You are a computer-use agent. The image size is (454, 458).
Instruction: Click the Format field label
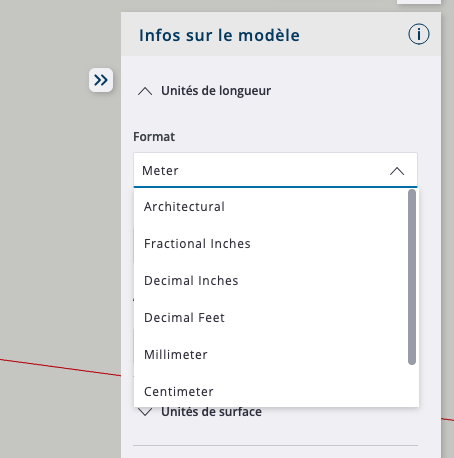[154, 137]
